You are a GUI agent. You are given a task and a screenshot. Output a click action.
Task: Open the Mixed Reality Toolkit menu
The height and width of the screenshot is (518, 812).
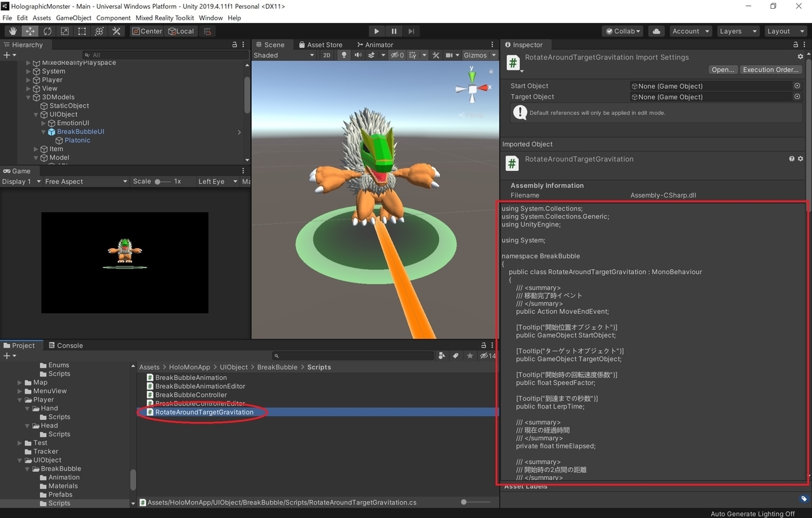point(164,18)
